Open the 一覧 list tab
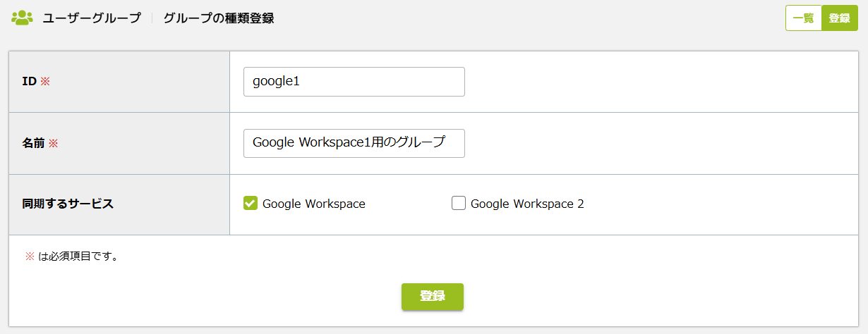This screenshot has height=334, width=868. 804,18
